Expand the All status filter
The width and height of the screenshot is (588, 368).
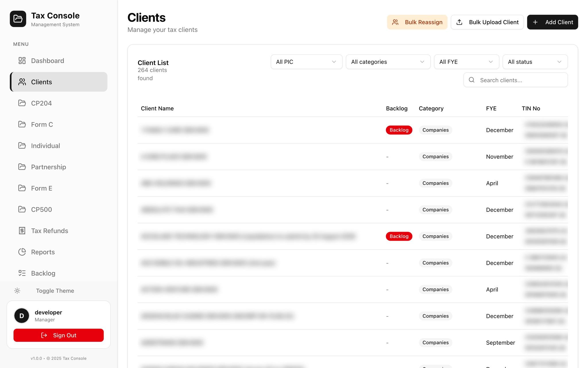535,62
